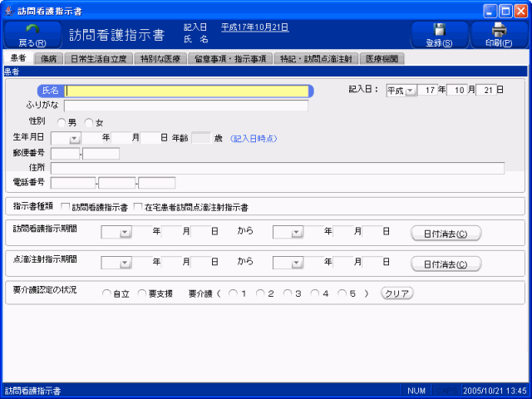Select 要介護 level 1 radio button
The height and width of the screenshot is (399, 532).
tap(233, 293)
